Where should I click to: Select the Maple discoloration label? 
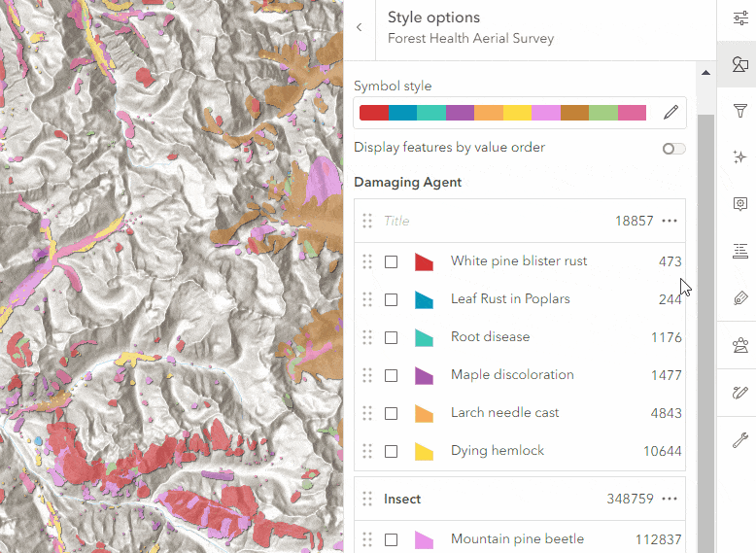512,375
